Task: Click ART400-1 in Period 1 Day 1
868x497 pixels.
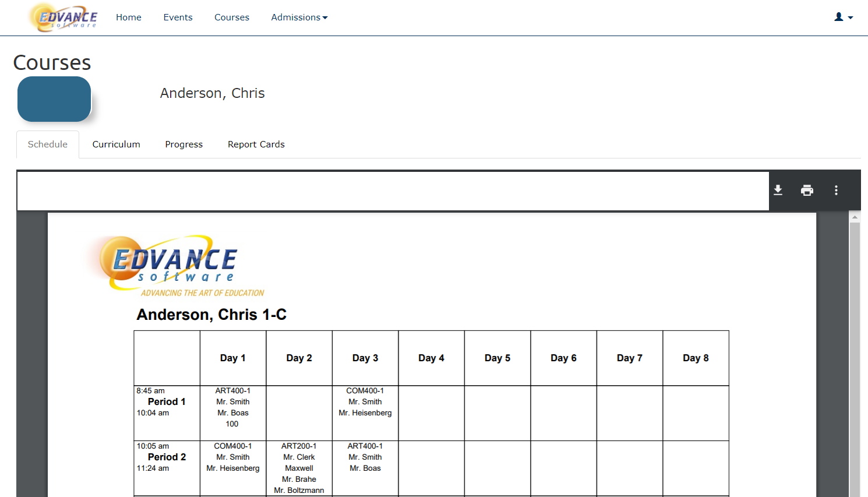Action: click(233, 391)
